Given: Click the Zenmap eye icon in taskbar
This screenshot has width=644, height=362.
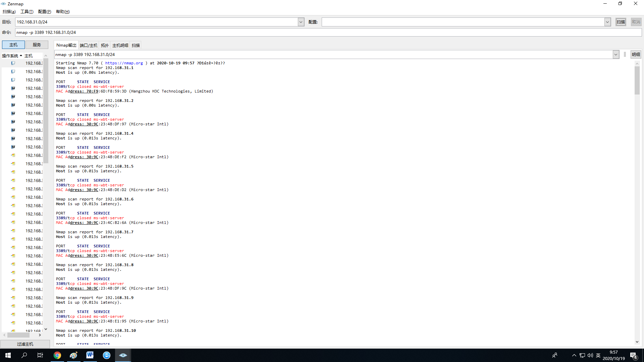Looking at the screenshot, I should pos(123,355).
